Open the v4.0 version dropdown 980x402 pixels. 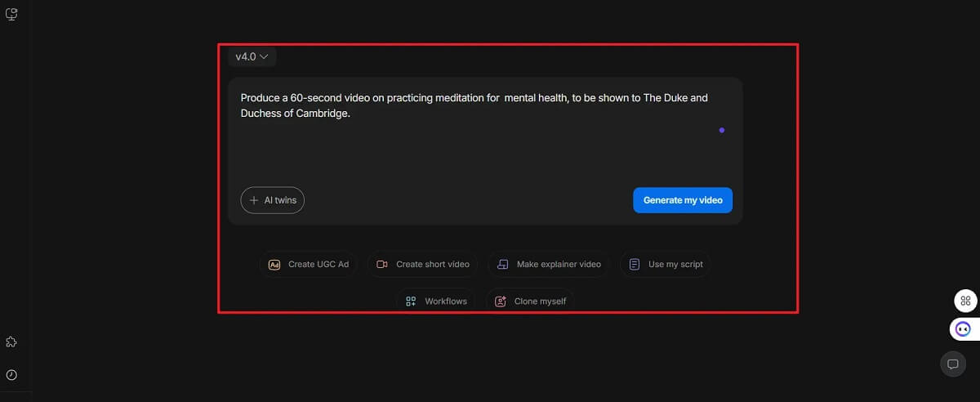[x=252, y=56]
